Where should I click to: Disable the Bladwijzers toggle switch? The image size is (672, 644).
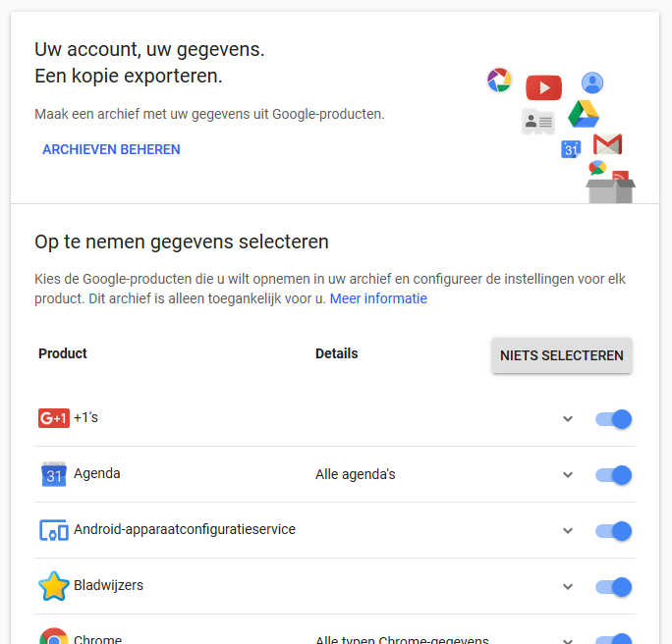click(614, 587)
